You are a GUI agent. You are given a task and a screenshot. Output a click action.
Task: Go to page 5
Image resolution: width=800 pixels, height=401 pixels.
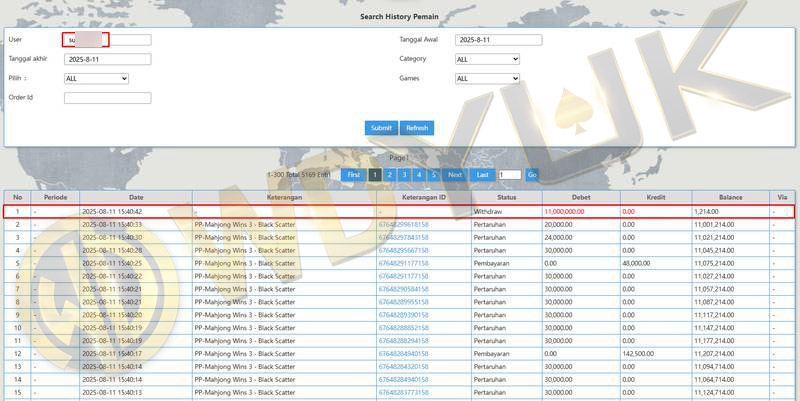pos(434,174)
